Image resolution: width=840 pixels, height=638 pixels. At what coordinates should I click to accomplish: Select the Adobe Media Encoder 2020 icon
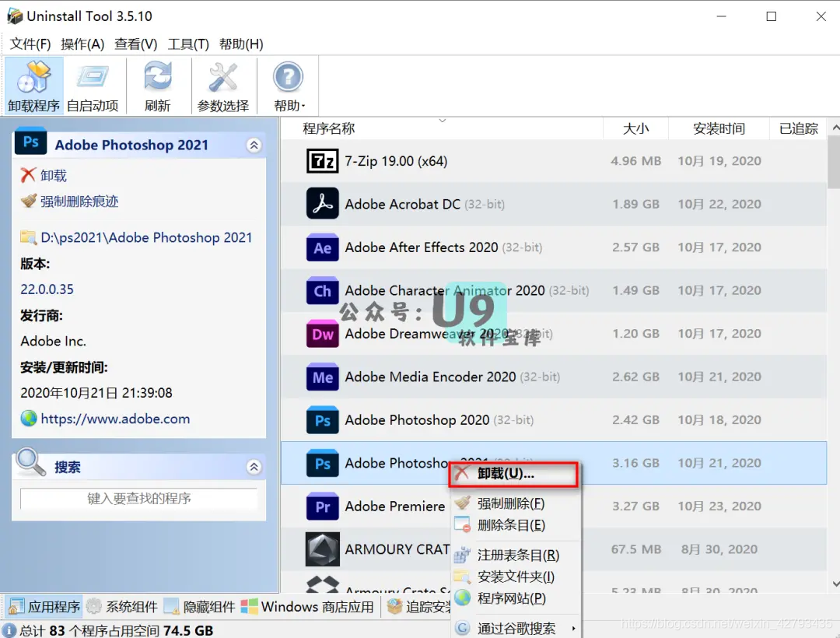pyautogui.click(x=322, y=377)
